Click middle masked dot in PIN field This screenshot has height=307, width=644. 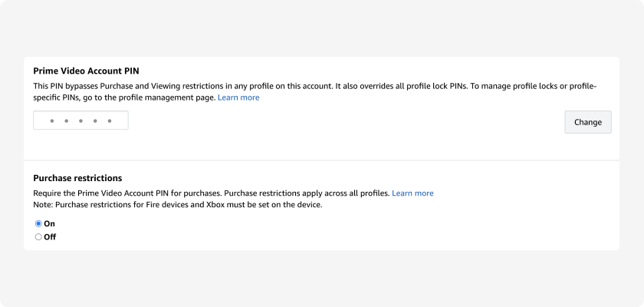pos(80,120)
